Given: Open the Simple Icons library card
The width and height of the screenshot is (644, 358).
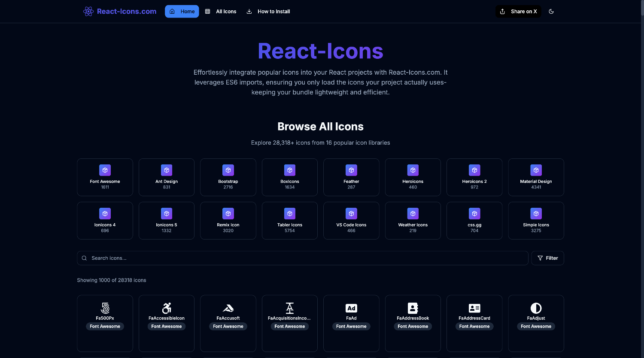Looking at the screenshot, I should click(x=536, y=221).
